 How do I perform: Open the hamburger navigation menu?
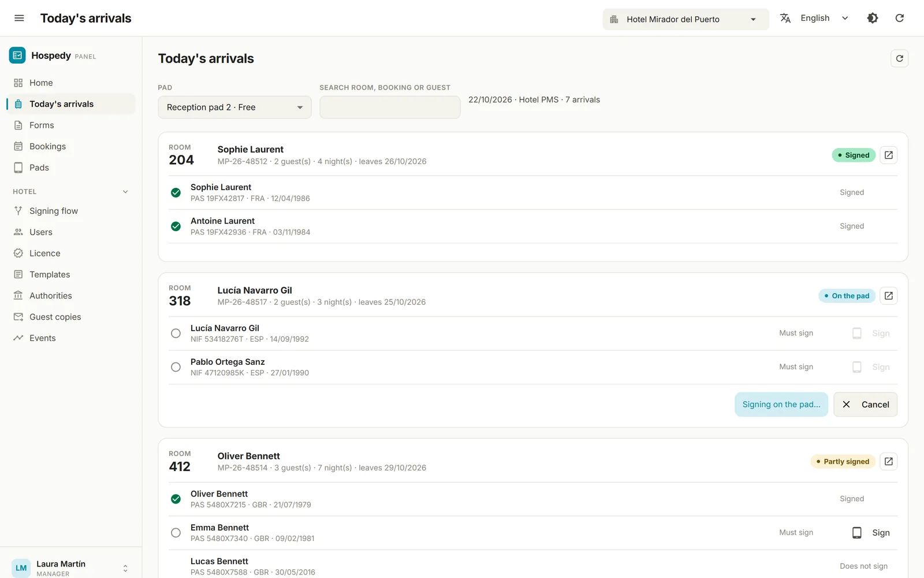(19, 18)
